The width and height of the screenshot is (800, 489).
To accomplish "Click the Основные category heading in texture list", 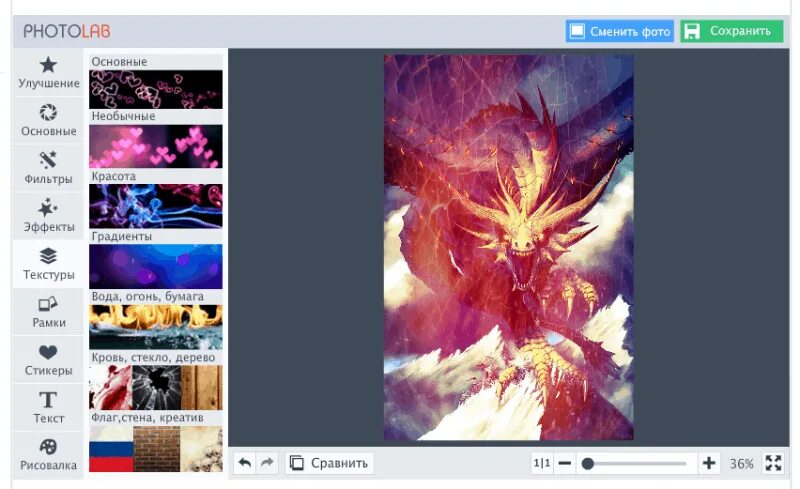I will (x=119, y=62).
